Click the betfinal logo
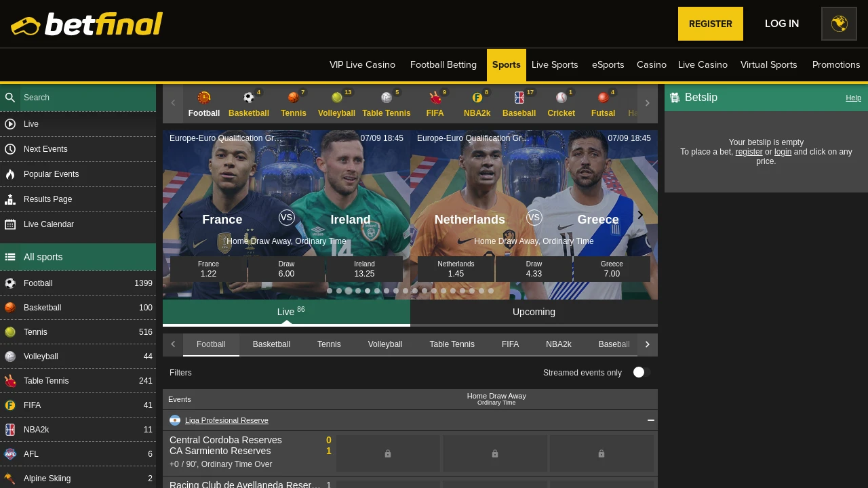868x488 pixels. [87, 24]
